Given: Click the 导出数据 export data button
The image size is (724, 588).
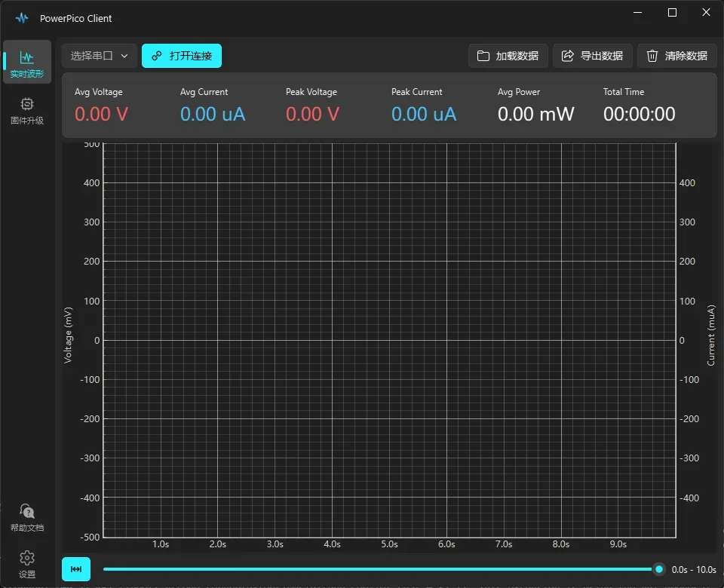Looking at the screenshot, I should coord(593,56).
